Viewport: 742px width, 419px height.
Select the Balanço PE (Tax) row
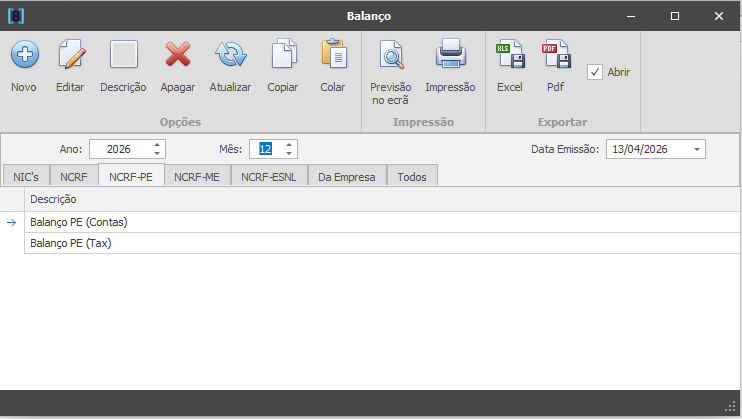click(x=70, y=243)
